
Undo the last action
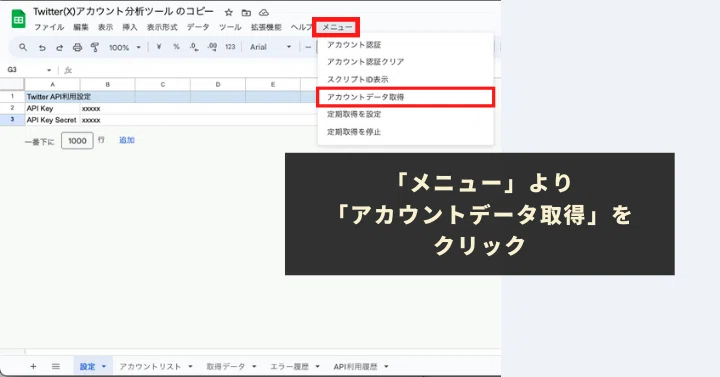42,47
